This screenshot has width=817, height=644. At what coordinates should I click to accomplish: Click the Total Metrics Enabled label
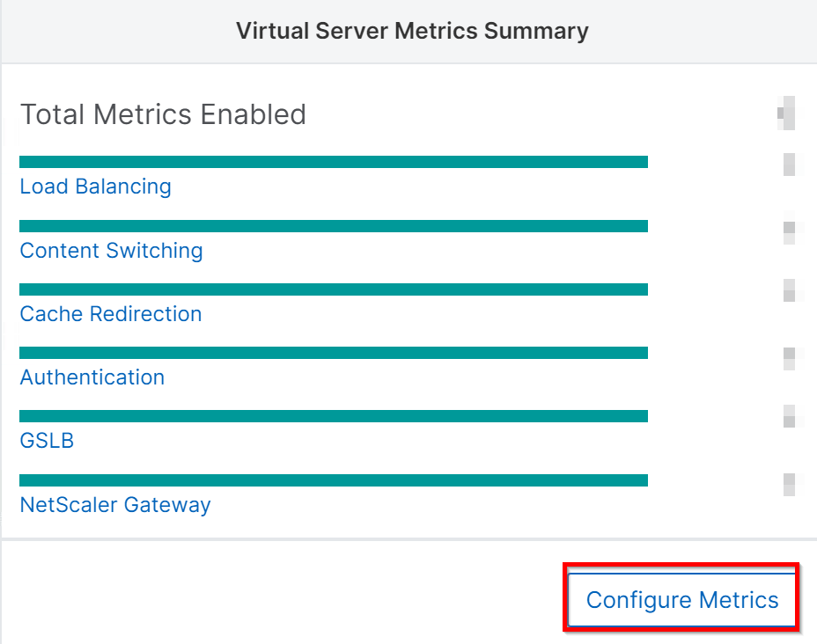[163, 114]
